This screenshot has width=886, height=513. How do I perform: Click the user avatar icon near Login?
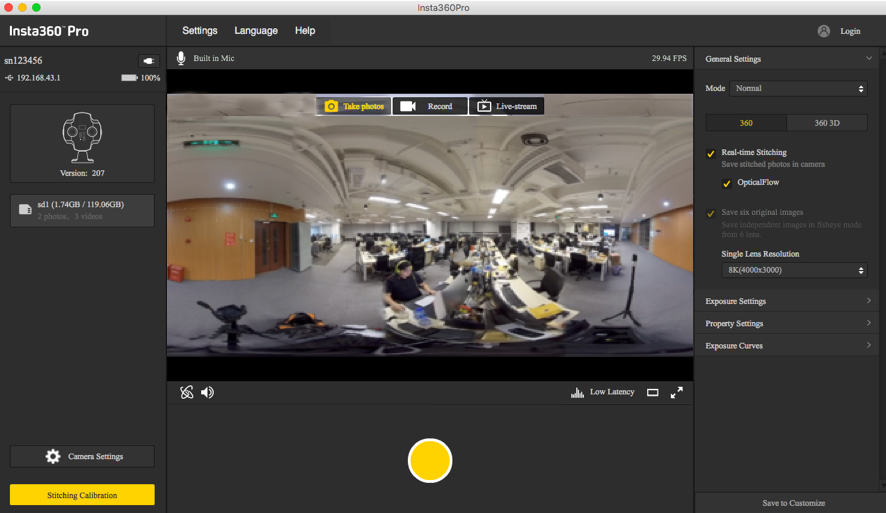824,31
